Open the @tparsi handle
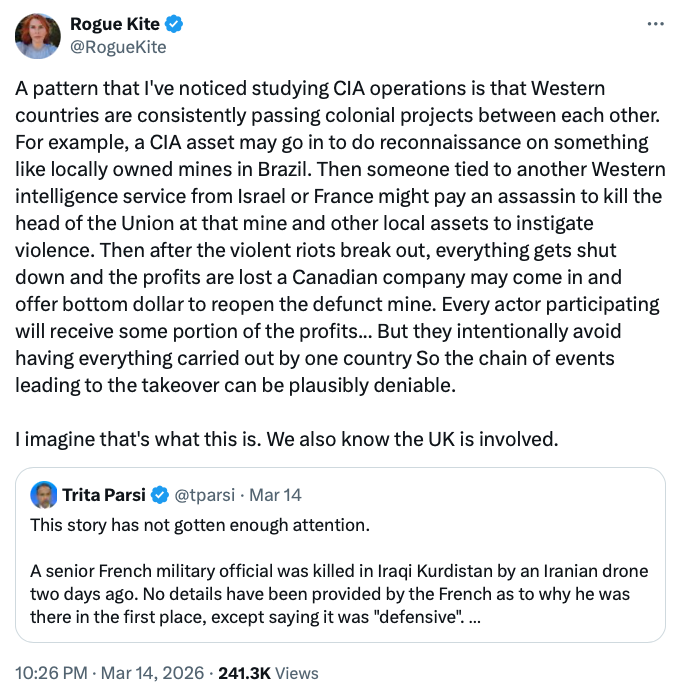683x696 pixels. 205,495
